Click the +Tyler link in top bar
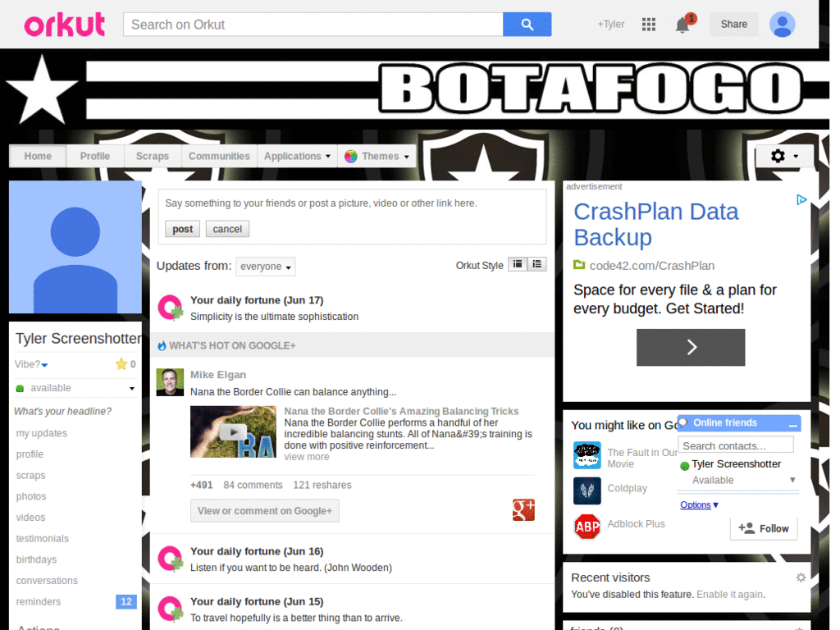 (x=611, y=24)
